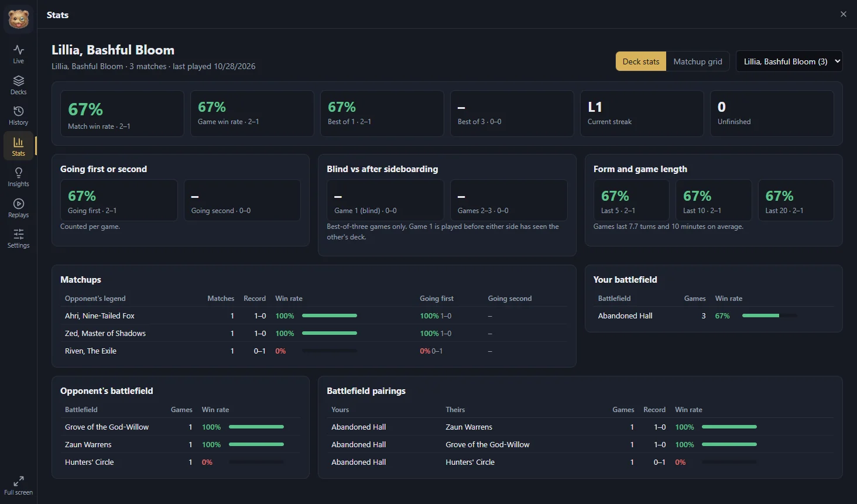The width and height of the screenshot is (857, 504).
Task: Click the Going first column header
Action: pos(437,299)
